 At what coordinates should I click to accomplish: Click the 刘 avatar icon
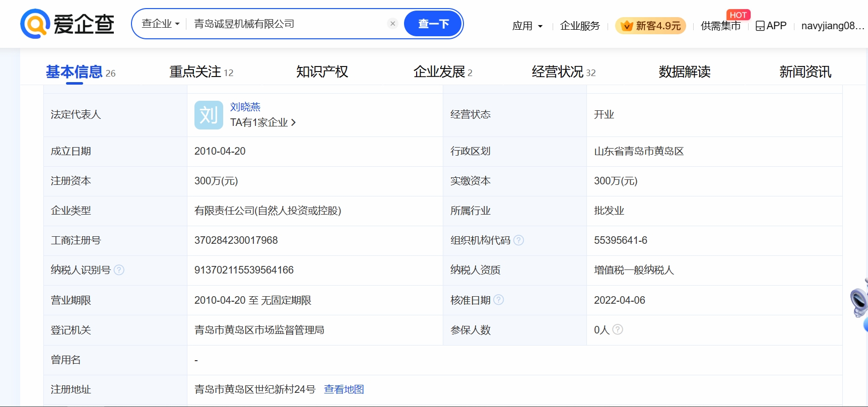209,115
